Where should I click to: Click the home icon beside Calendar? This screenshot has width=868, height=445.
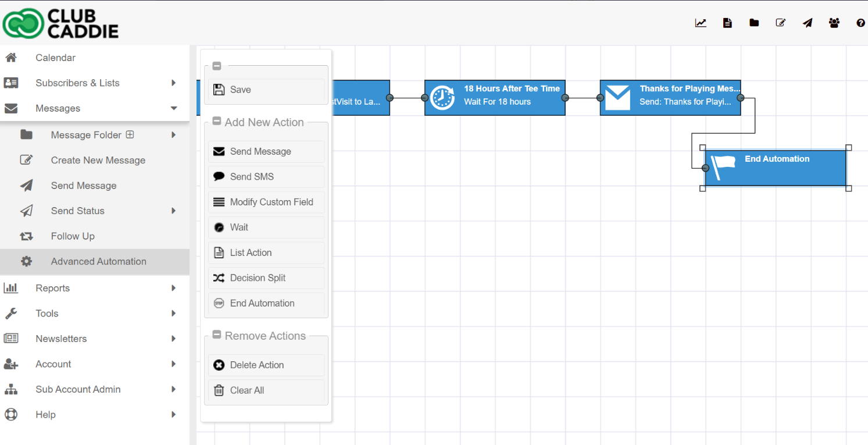[11, 58]
